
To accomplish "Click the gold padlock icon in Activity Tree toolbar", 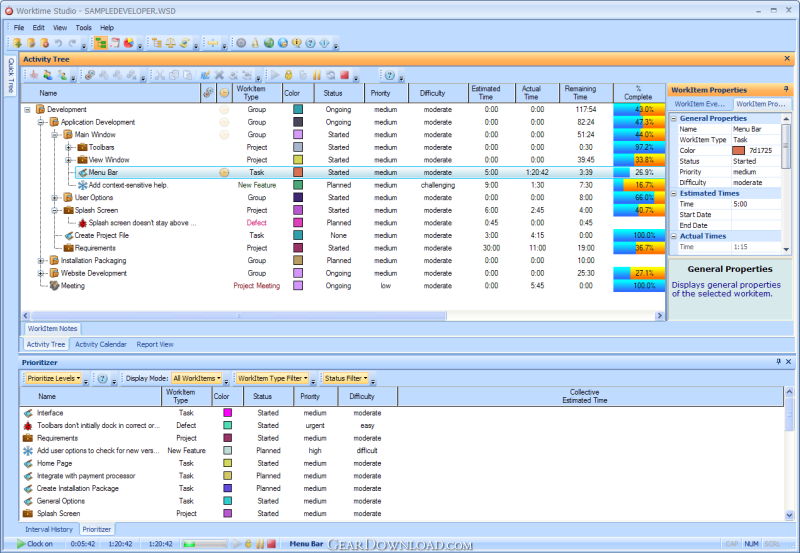I will coord(289,76).
